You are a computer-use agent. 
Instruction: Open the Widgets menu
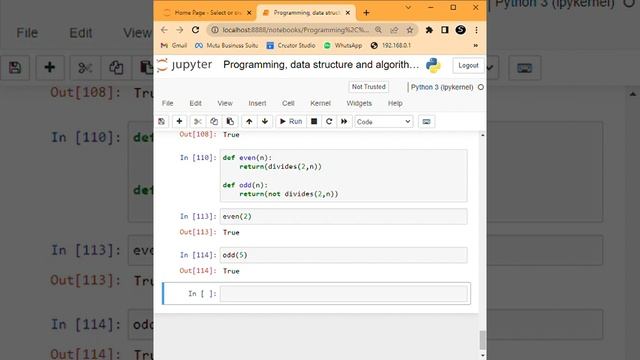point(359,103)
